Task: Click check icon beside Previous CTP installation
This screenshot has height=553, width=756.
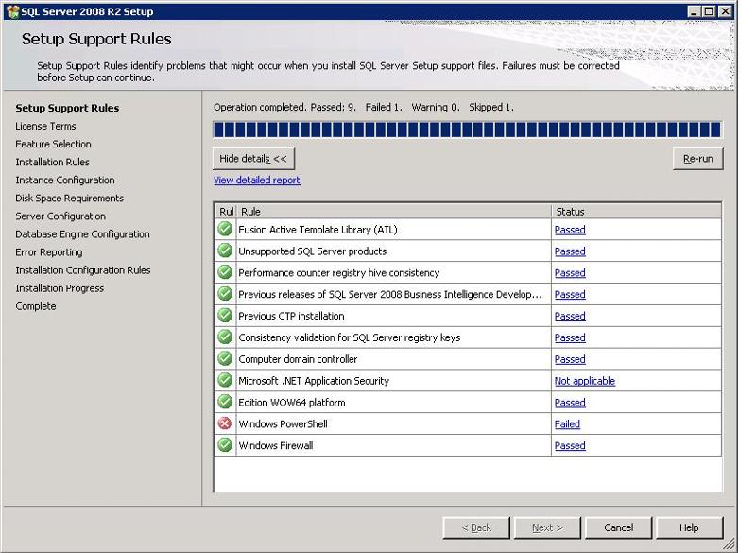Action: tap(225, 316)
